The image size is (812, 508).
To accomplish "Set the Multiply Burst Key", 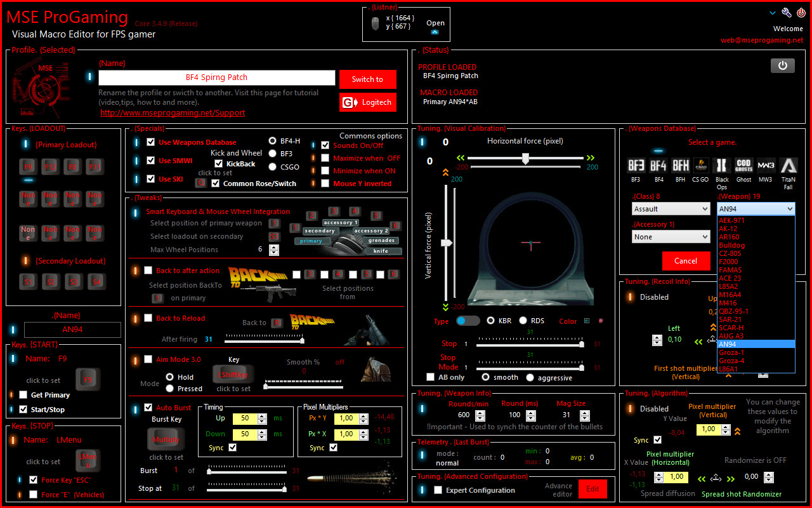I will [x=166, y=439].
